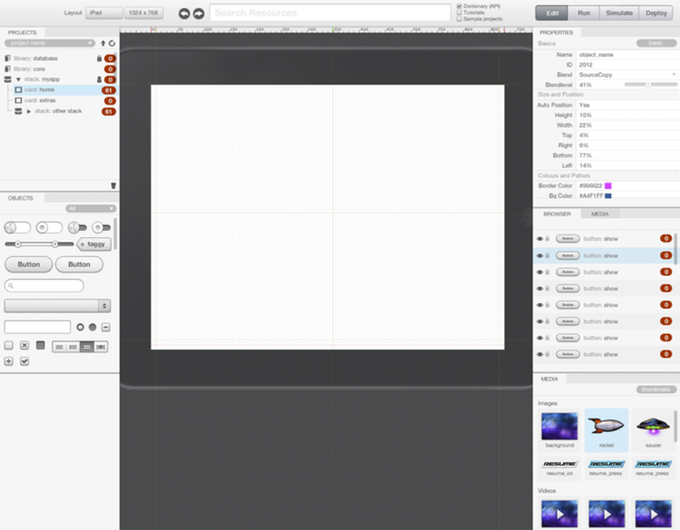Select the rocket image thumbnail

click(x=606, y=427)
